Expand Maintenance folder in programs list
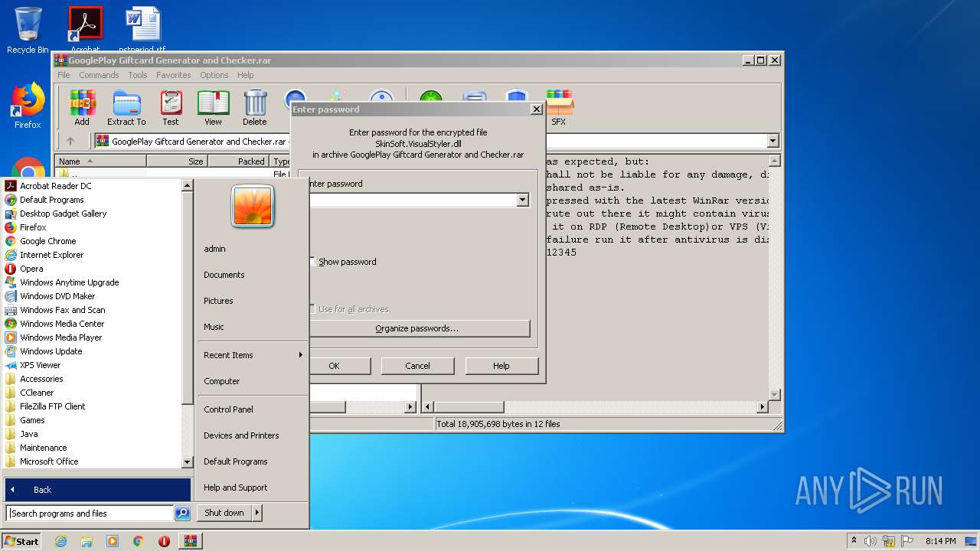 click(x=43, y=448)
